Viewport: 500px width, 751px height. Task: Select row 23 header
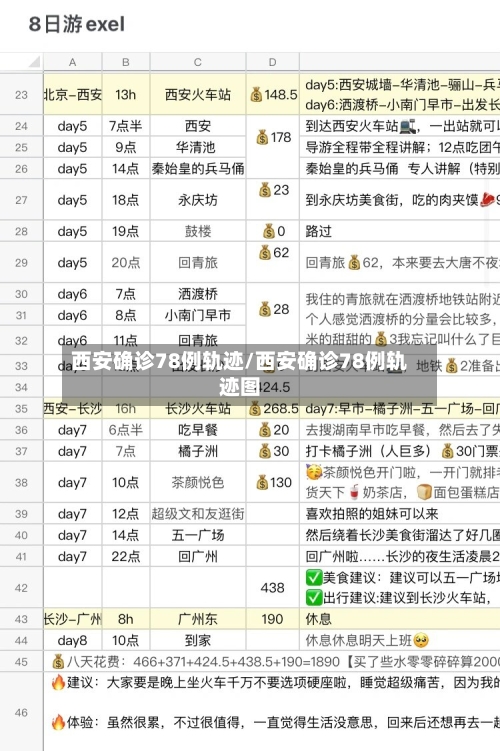pyautogui.click(x=21, y=94)
